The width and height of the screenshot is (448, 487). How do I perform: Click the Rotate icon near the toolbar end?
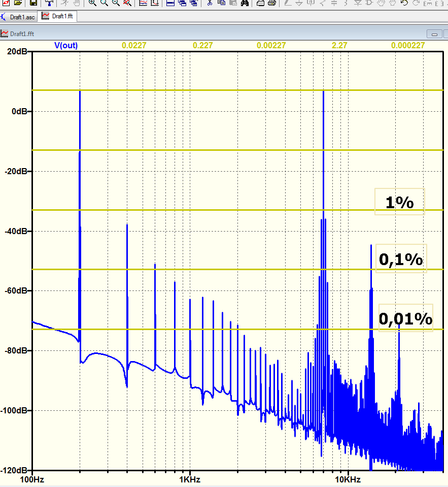click(x=428, y=3)
